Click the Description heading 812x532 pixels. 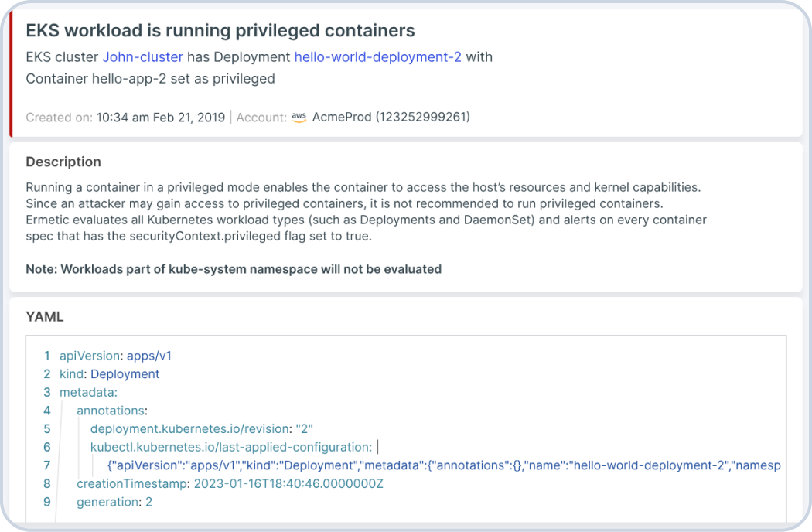pos(63,162)
